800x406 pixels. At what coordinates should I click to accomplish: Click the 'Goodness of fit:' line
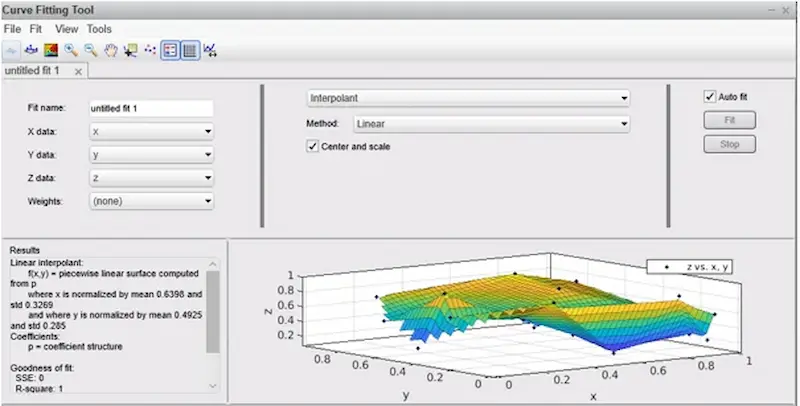click(42, 368)
